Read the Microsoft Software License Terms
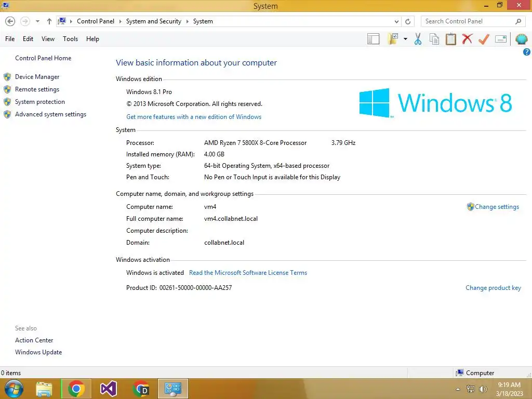The height and width of the screenshot is (399, 532). tap(248, 273)
